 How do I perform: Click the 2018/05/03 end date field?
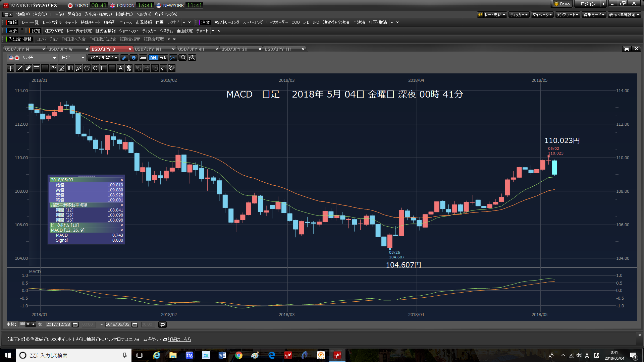pos(118,324)
